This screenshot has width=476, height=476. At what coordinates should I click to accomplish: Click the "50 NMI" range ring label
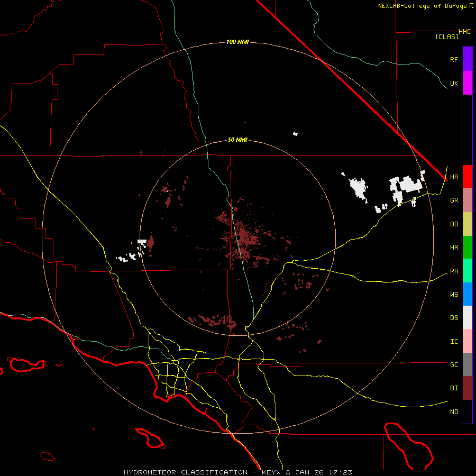pyautogui.click(x=237, y=140)
